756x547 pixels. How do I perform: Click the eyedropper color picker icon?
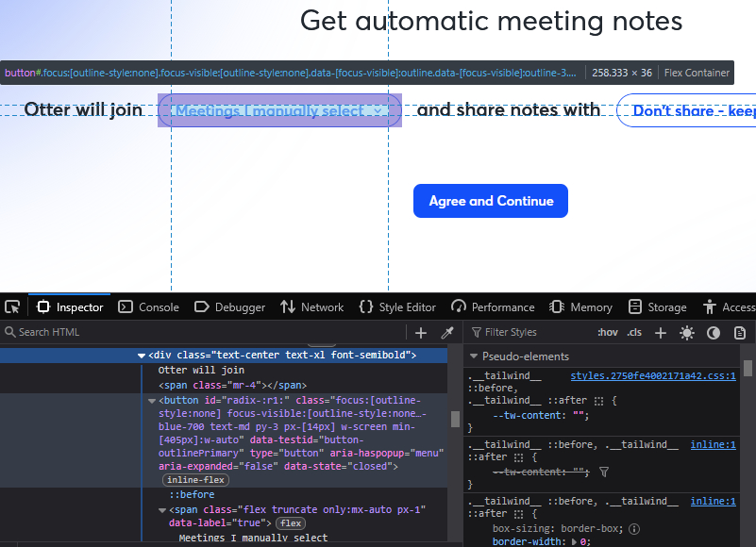[447, 332]
